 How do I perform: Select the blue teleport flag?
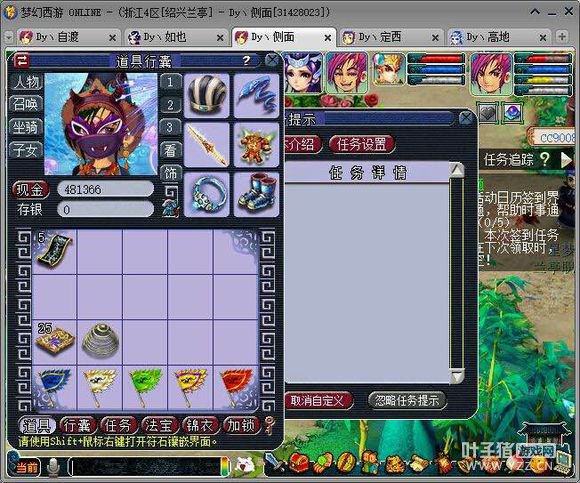(54, 388)
